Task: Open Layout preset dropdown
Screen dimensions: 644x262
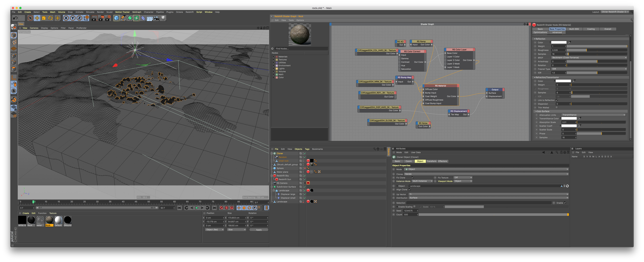Action: point(615,12)
